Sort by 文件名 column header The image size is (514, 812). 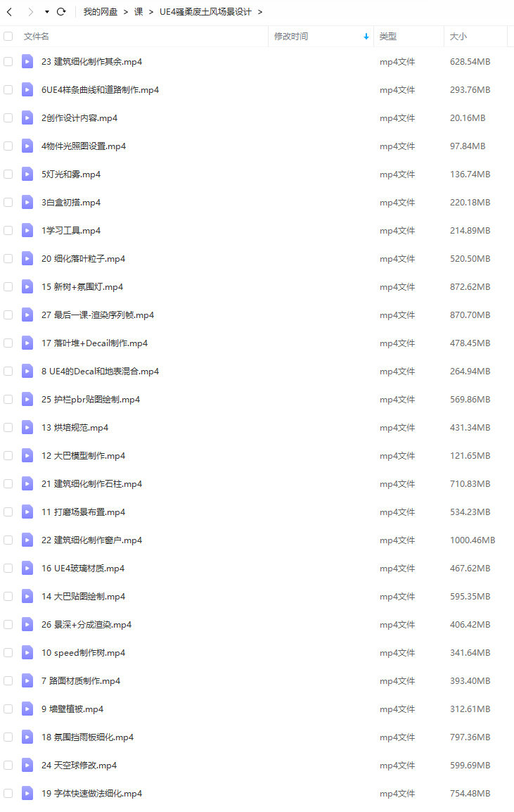[x=37, y=37]
